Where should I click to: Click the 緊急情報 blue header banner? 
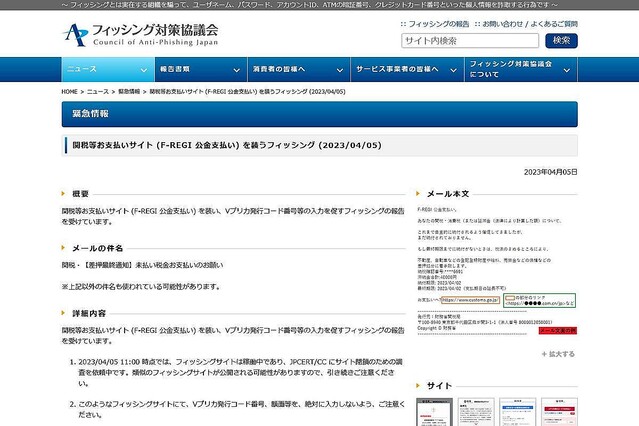[320, 114]
